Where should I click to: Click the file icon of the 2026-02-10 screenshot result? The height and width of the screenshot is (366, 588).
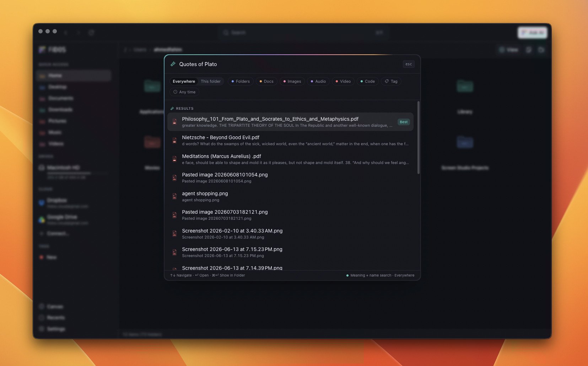pyautogui.click(x=174, y=234)
